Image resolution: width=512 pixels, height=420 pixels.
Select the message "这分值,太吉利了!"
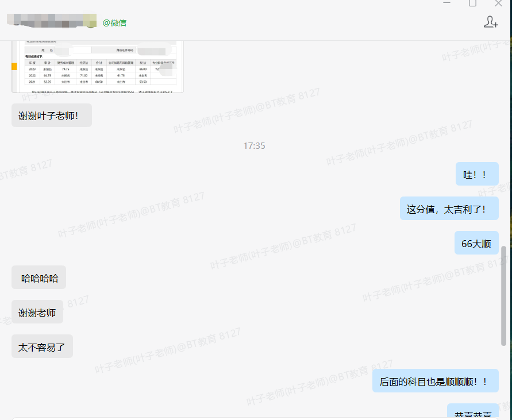(449, 209)
